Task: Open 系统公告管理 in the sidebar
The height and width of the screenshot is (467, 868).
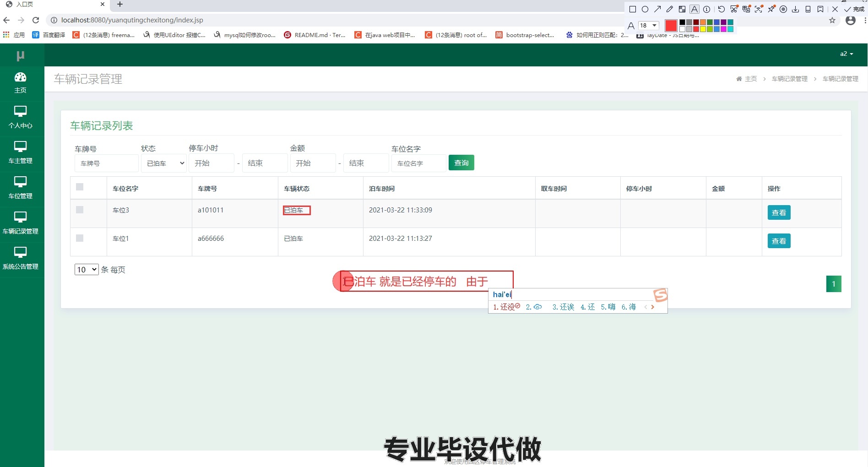Action: point(21,259)
